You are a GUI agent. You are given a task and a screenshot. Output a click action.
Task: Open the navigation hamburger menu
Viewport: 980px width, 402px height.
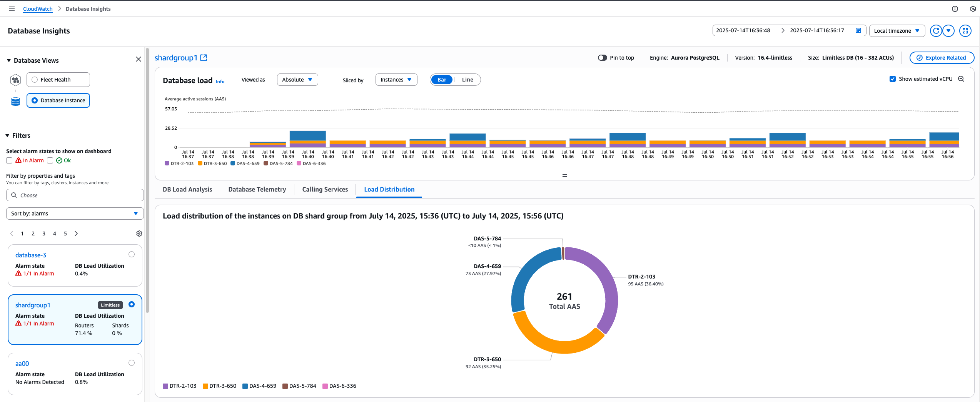(x=12, y=8)
